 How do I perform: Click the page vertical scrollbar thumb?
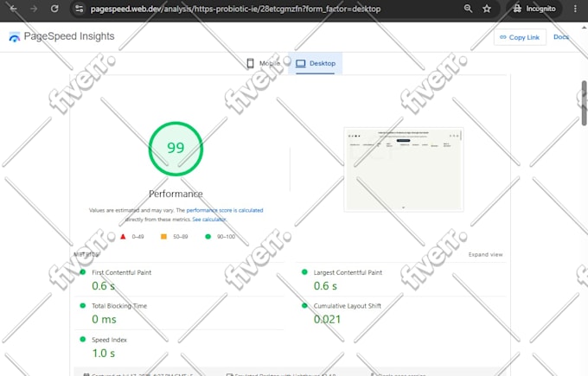(x=585, y=103)
